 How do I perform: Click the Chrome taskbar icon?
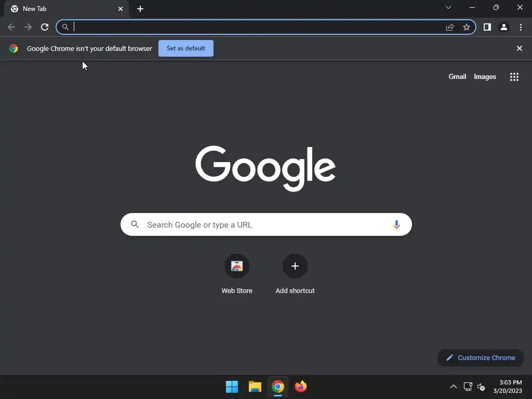tap(278, 387)
